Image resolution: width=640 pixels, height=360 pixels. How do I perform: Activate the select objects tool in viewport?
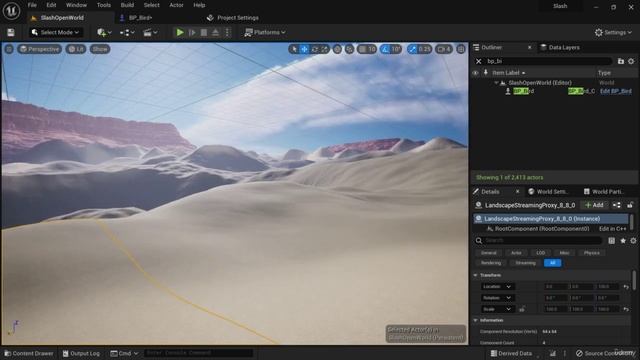[x=294, y=49]
